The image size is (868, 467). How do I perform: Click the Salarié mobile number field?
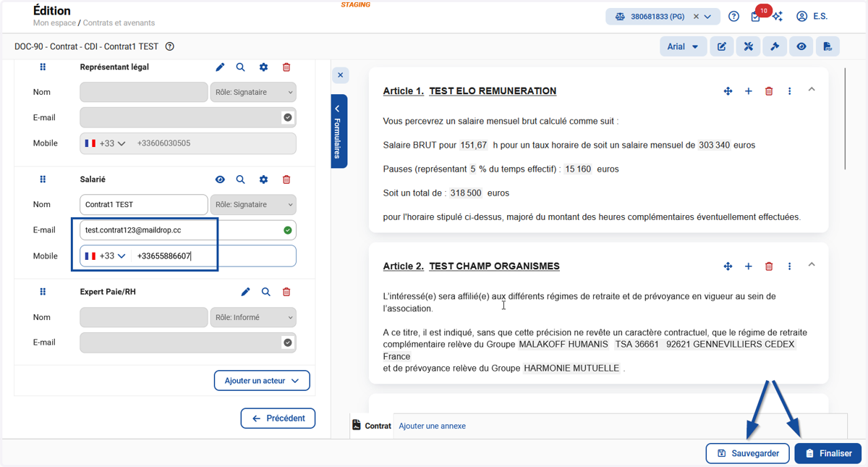[x=214, y=256]
